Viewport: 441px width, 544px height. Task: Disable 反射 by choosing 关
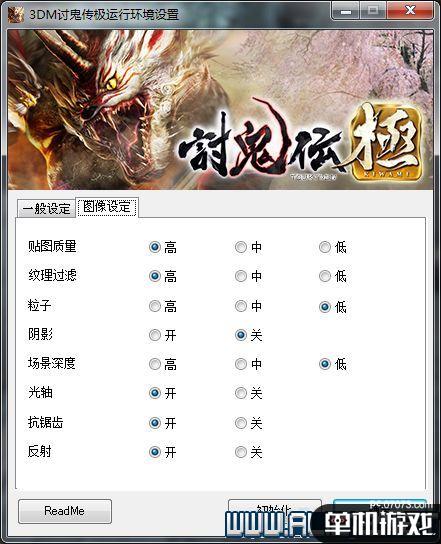pyautogui.click(x=248, y=452)
